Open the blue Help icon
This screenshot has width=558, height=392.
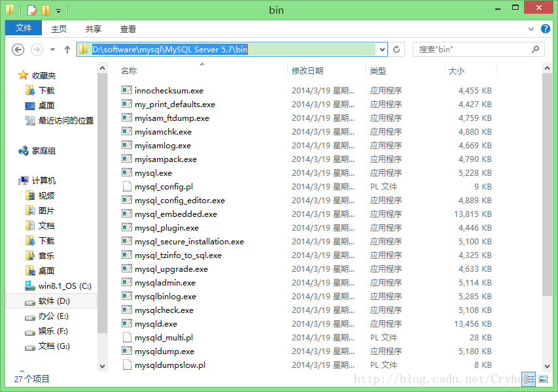point(546,29)
